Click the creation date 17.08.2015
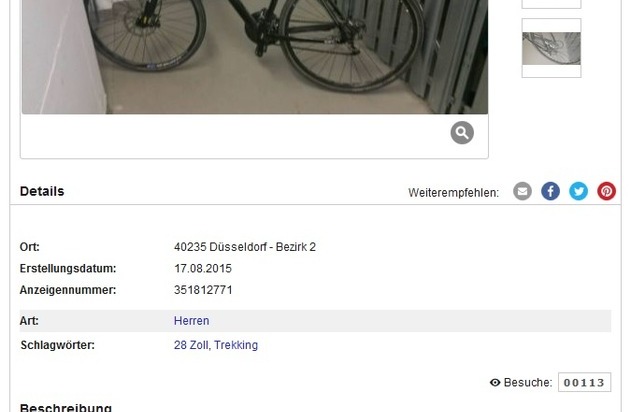The width and height of the screenshot is (630, 412). [202, 269]
